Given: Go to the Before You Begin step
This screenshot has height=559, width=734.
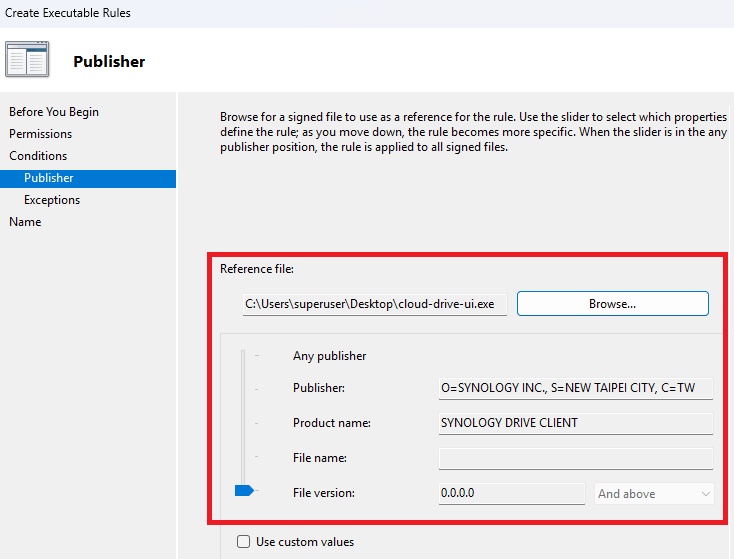Looking at the screenshot, I should point(54,112).
